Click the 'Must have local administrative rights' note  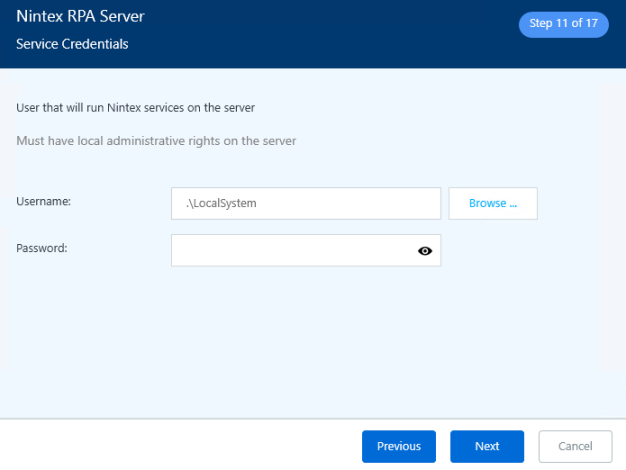pyautogui.click(x=156, y=141)
